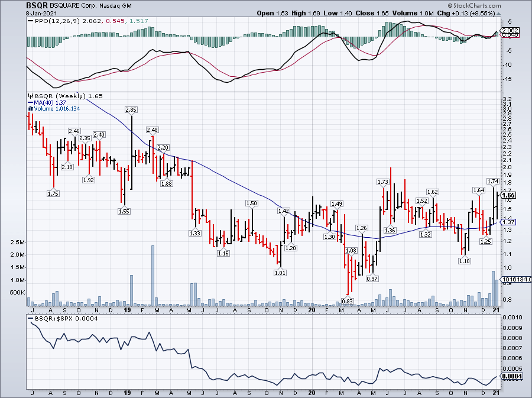The width and height of the screenshot is (532, 398).
Task: Click the 2.20 price annotation
Action: 163,148
